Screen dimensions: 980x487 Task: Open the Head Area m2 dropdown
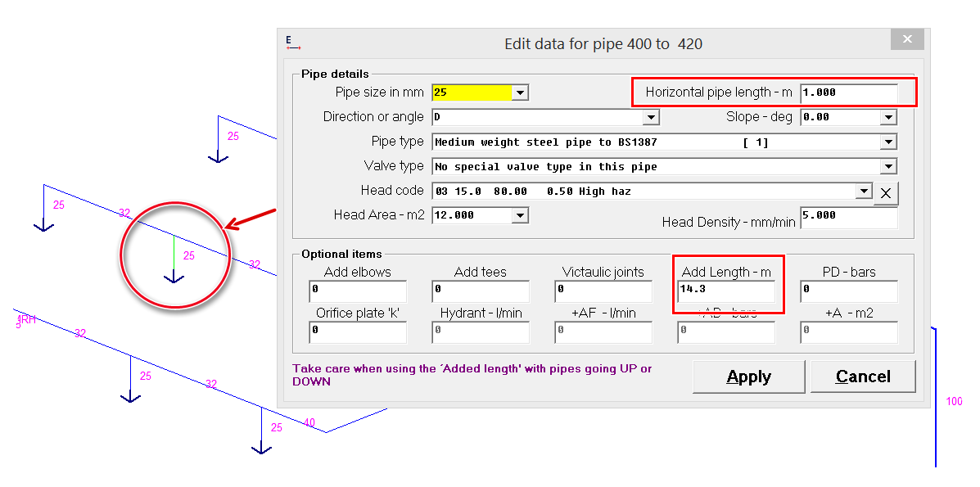pos(520,216)
